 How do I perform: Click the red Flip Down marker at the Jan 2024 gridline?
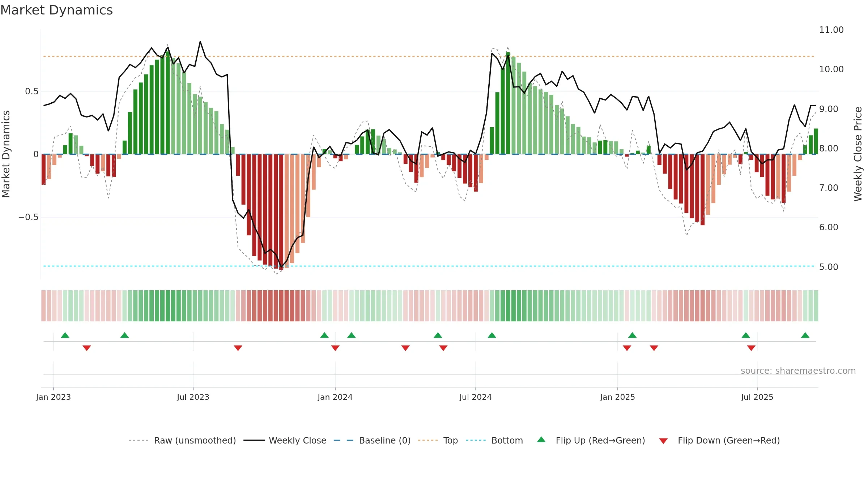(335, 348)
